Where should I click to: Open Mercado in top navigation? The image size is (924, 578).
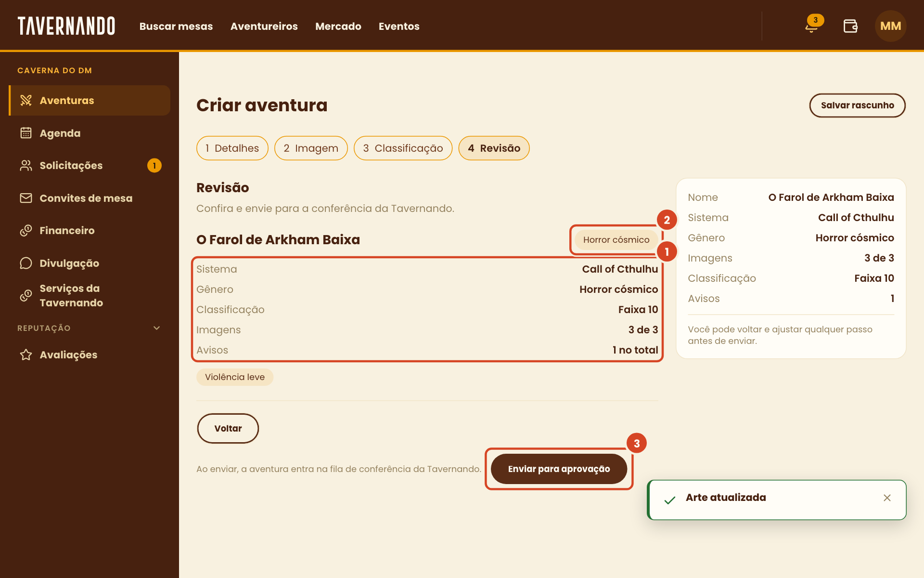click(x=338, y=26)
